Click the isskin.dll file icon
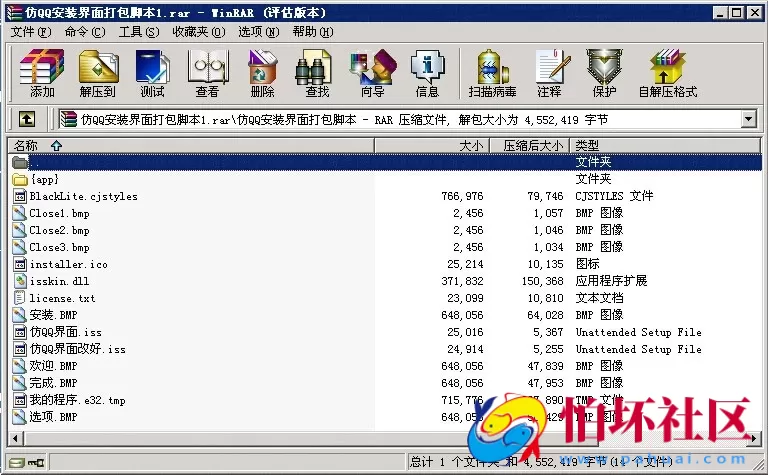The height and width of the screenshot is (475, 768). pos(20,281)
